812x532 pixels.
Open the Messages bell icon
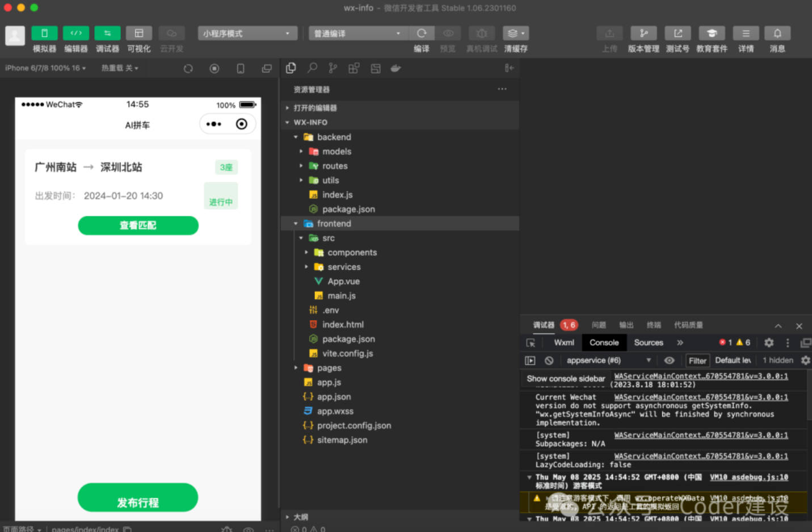point(777,33)
